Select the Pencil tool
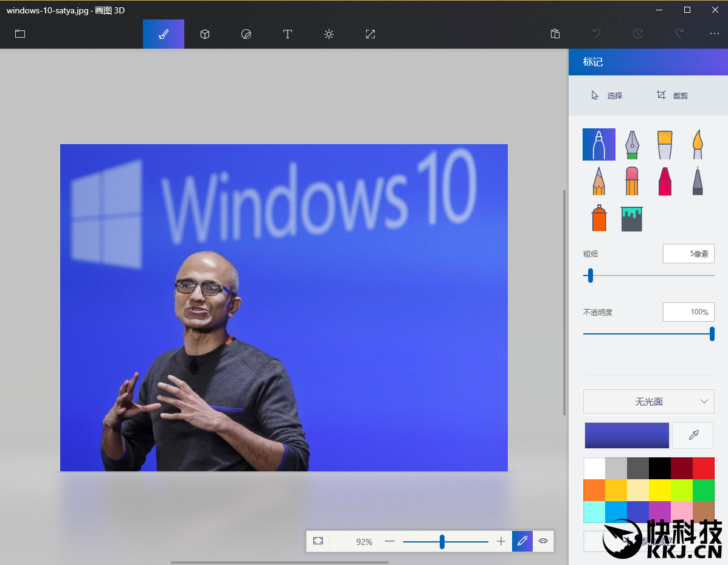This screenshot has width=728, height=565. (x=598, y=181)
